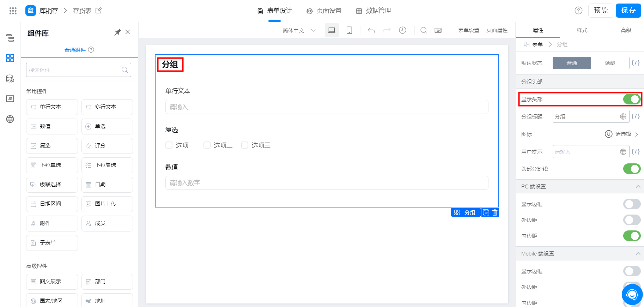Screen dimensions: 644x307
Task: Switch to the 数据管理 tab
Action: coord(373,11)
